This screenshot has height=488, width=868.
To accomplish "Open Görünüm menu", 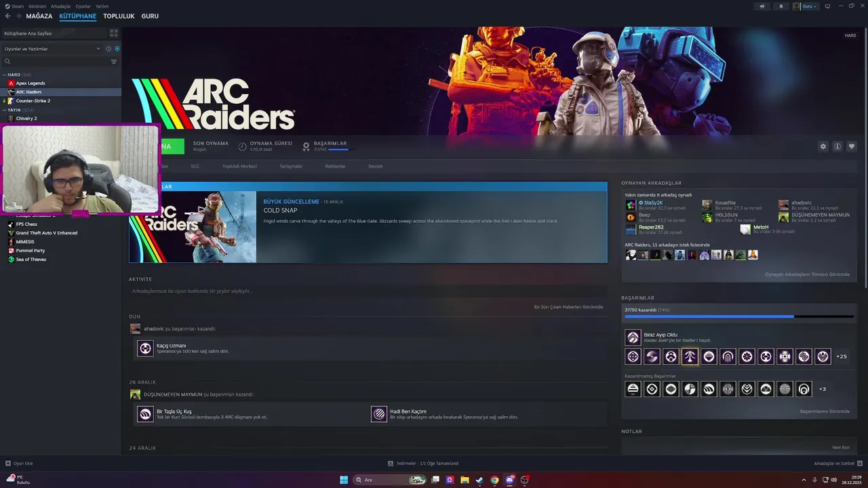I will (37, 6).
